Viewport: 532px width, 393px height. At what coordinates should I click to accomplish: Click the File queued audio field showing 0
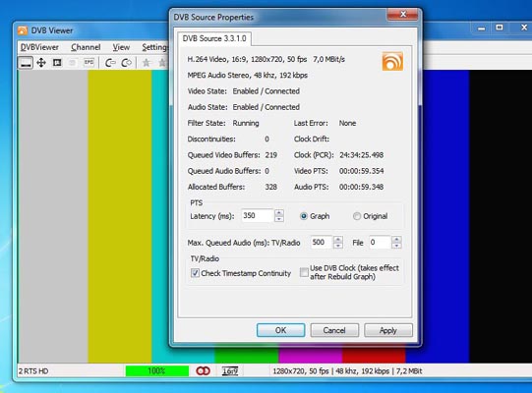tap(380, 242)
